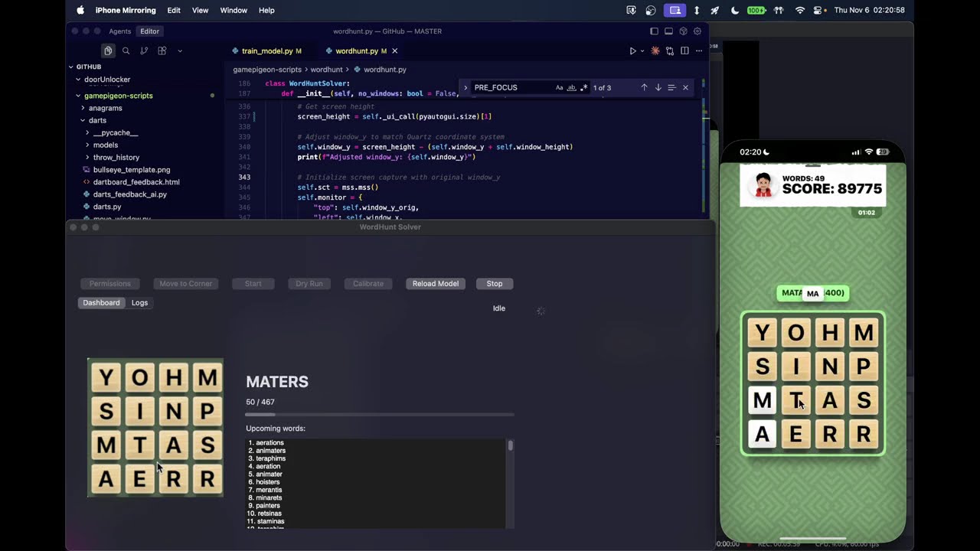Open darts_feedback_ai.py file
The width and height of the screenshot is (980, 551).
pos(129,194)
